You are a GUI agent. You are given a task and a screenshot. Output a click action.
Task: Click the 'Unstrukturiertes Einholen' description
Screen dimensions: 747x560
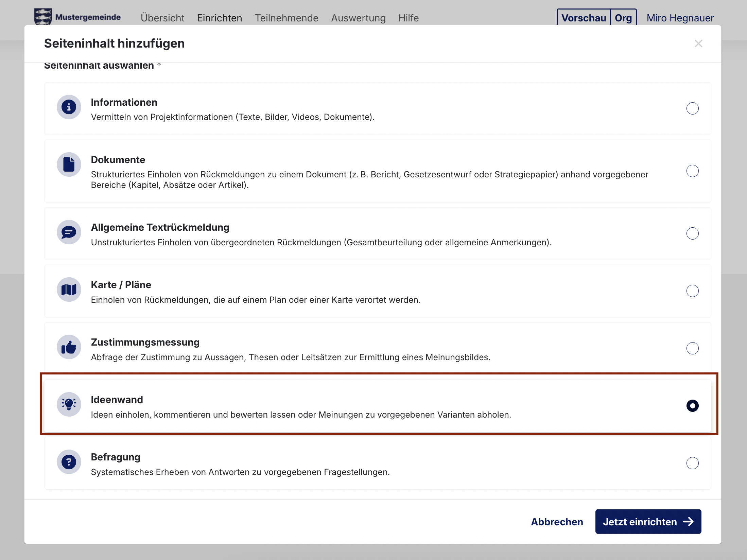(x=321, y=242)
